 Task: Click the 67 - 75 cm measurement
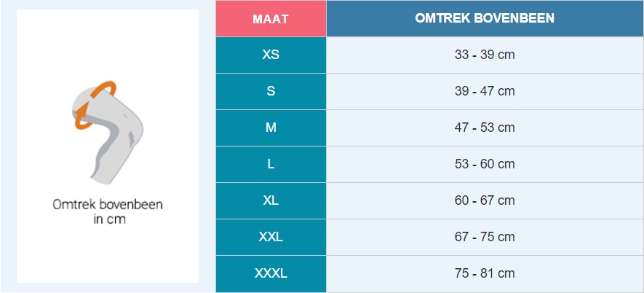pyautogui.click(x=485, y=237)
